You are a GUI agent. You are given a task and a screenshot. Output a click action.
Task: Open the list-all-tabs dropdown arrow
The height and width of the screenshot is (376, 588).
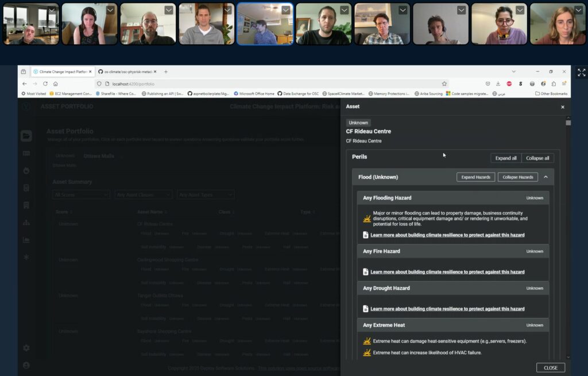pyautogui.click(x=514, y=72)
